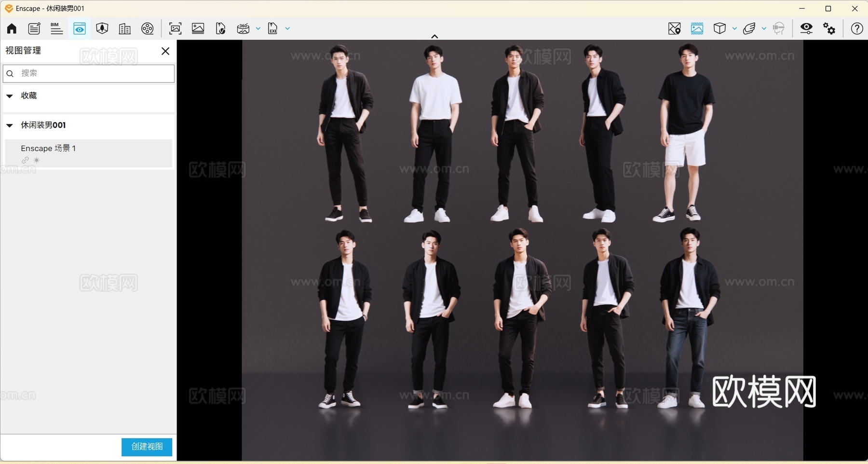Click the 创建视图 button
Screen dimensions: 868x464
[x=147, y=447]
